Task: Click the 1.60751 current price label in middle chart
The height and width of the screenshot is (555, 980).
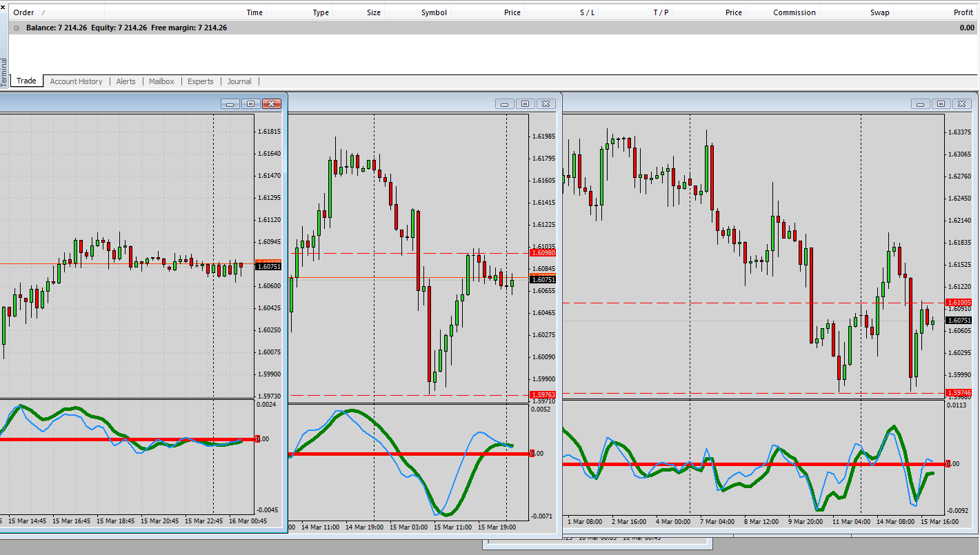Action: [543, 279]
